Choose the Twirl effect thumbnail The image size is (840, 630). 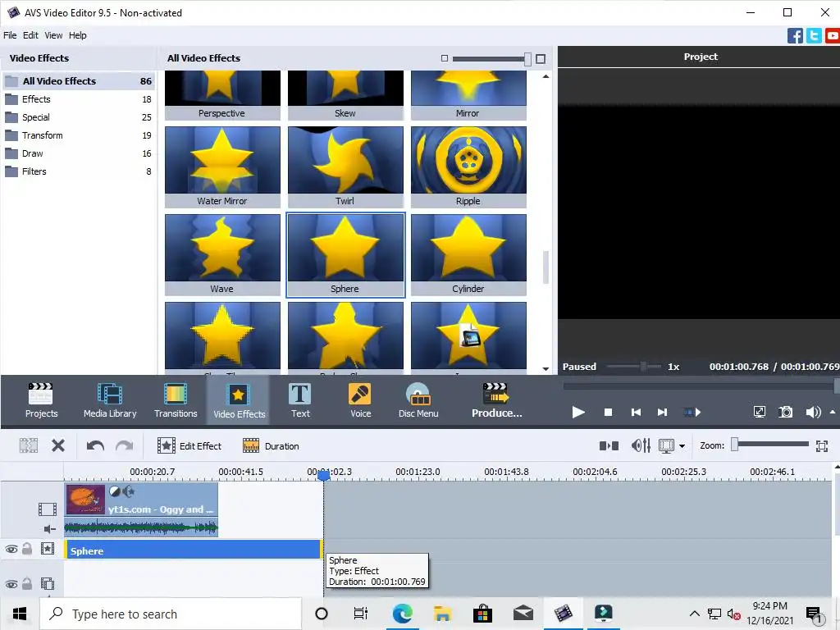345,167
